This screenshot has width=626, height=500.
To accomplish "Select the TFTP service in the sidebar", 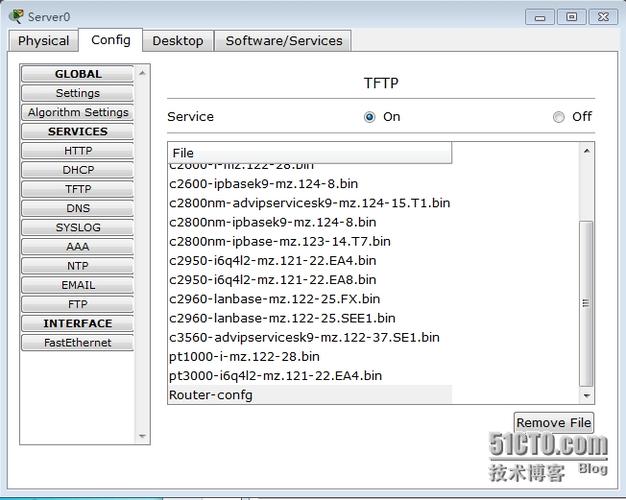I will (77, 189).
